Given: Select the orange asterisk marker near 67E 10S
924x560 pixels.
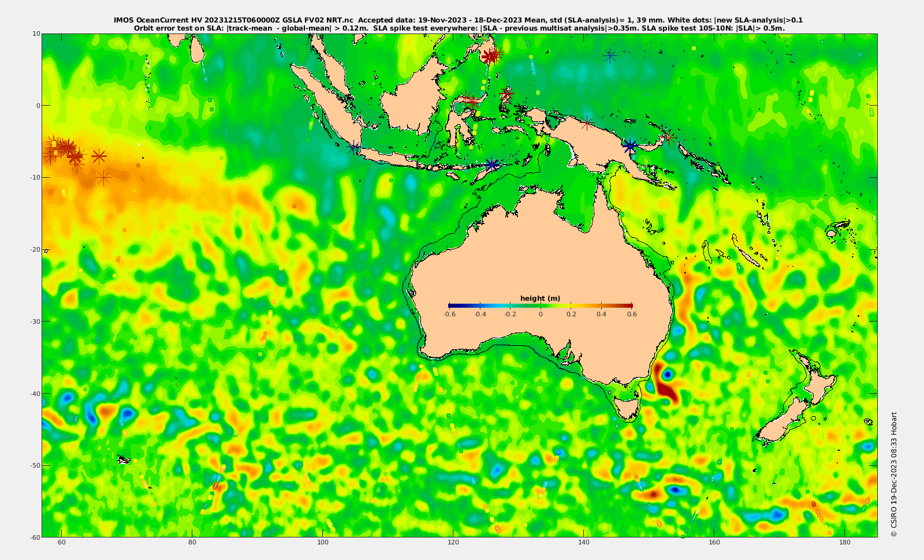Looking at the screenshot, I should pos(103,178).
